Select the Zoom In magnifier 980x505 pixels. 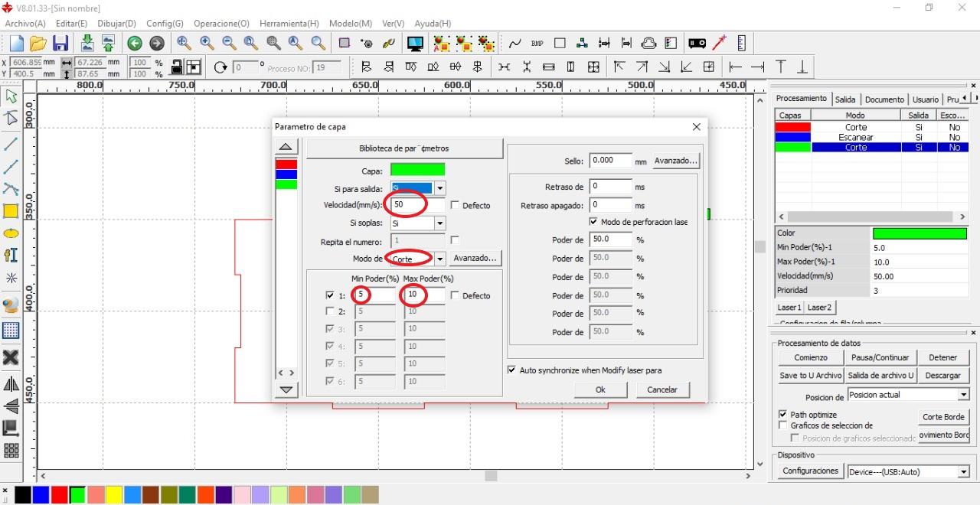(x=207, y=44)
